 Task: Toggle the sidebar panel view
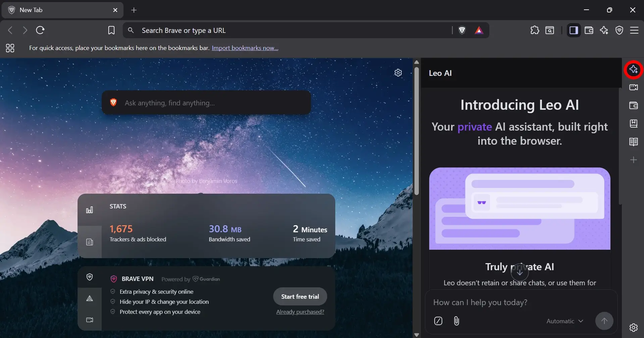574,30
